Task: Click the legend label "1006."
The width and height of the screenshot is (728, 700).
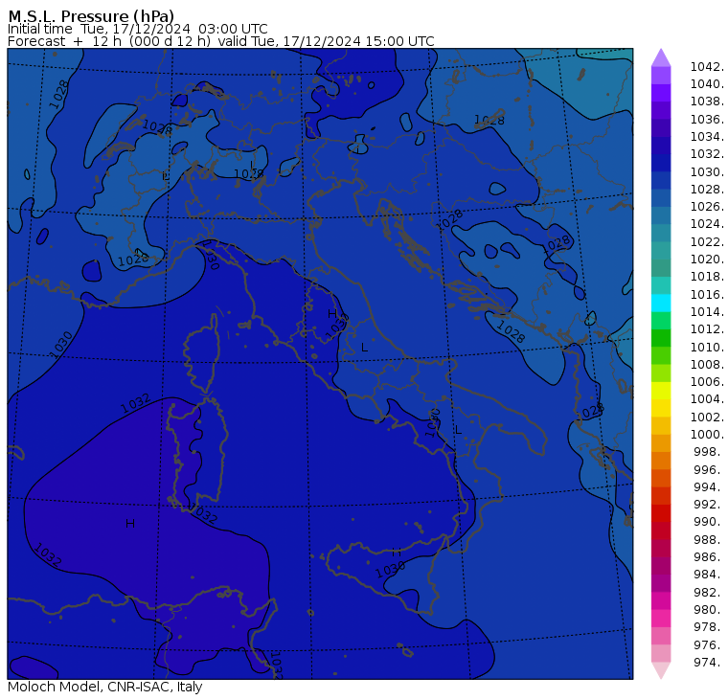Action: 707,381
